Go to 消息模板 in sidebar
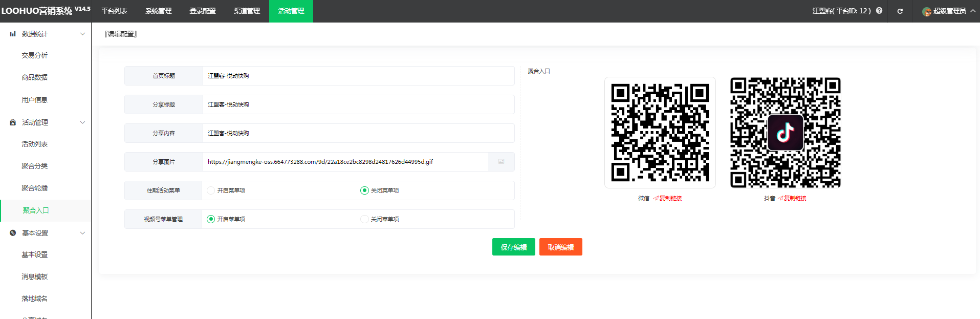Viewport: 980px width, 319px height. click(x=35, y=277)
